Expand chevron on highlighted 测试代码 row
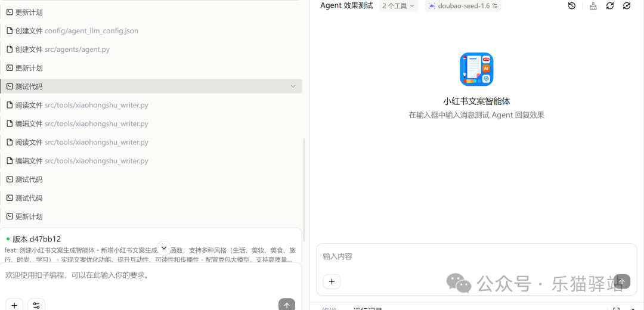Screen dimensions: 644x310 [293, 86]
